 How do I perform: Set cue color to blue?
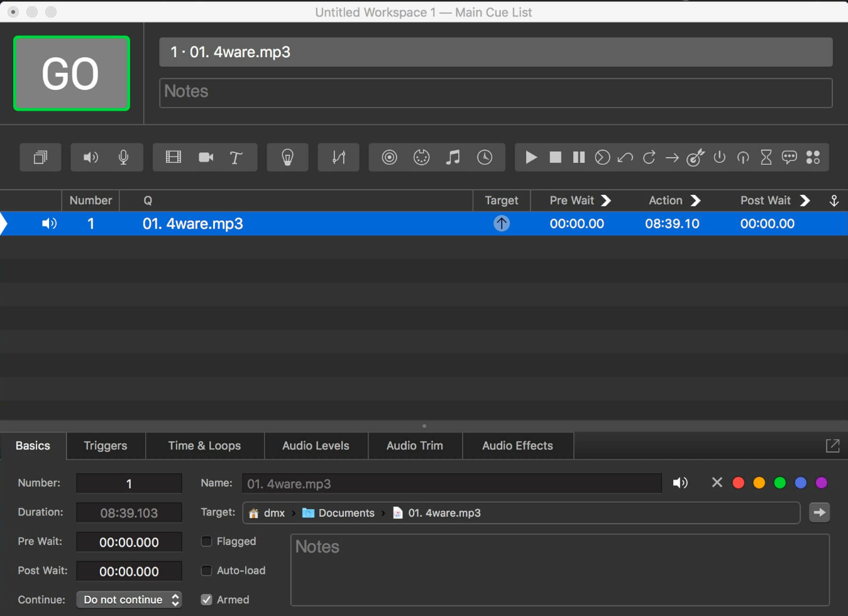click(801, 483)
